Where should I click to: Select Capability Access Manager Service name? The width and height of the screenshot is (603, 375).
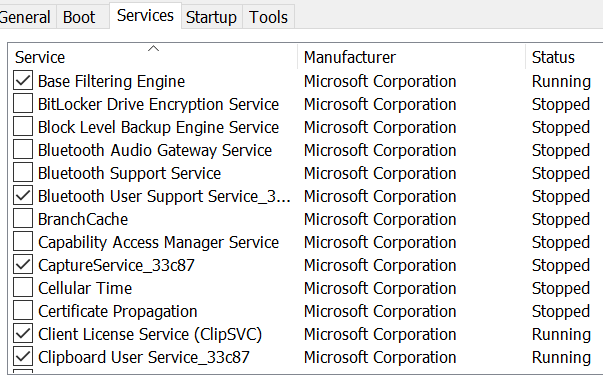158,243
